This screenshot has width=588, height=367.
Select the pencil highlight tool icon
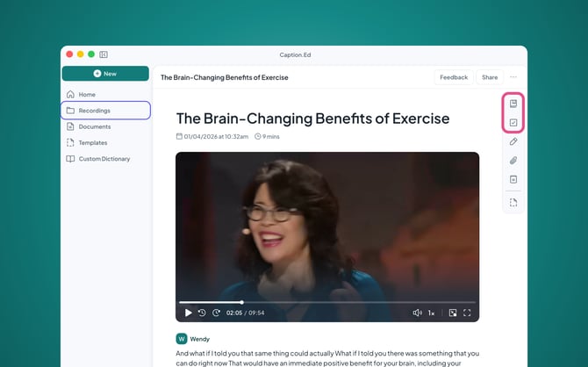pyautogui.click(x=513, y=141)
